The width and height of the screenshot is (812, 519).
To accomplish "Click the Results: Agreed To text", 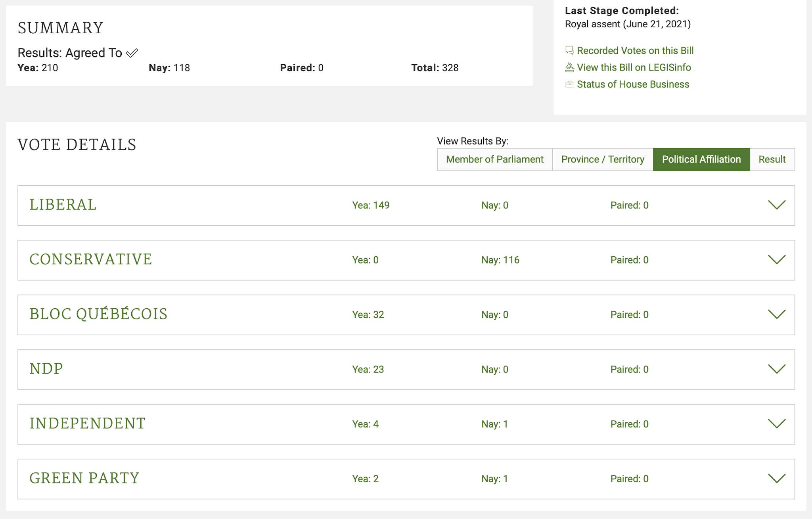I will pyautogui.click(x=70, y=53).
